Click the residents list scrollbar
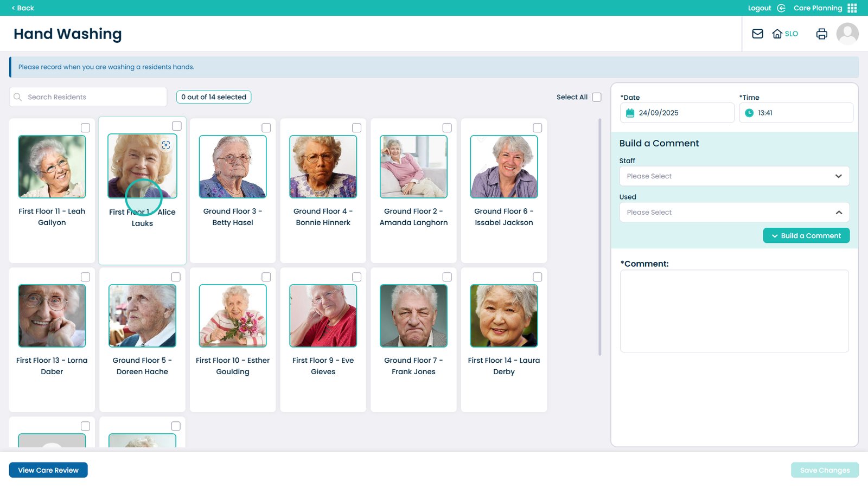This screenshot has height=488, width=868. (x=599, y=237)
